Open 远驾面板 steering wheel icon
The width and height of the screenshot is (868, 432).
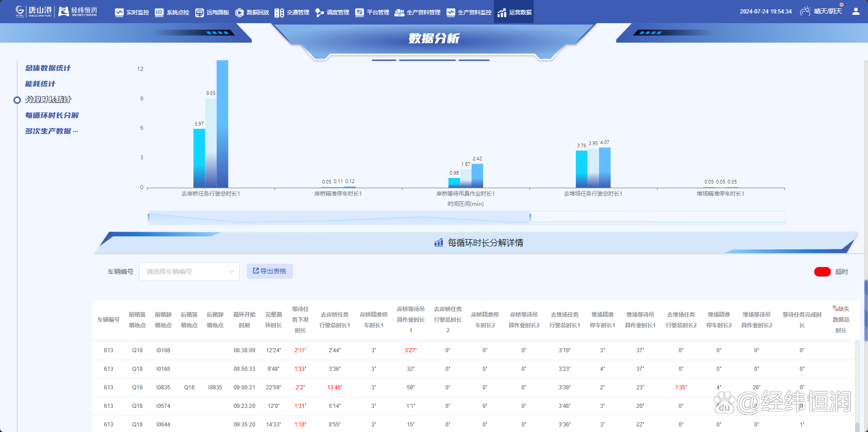(199, 13)
